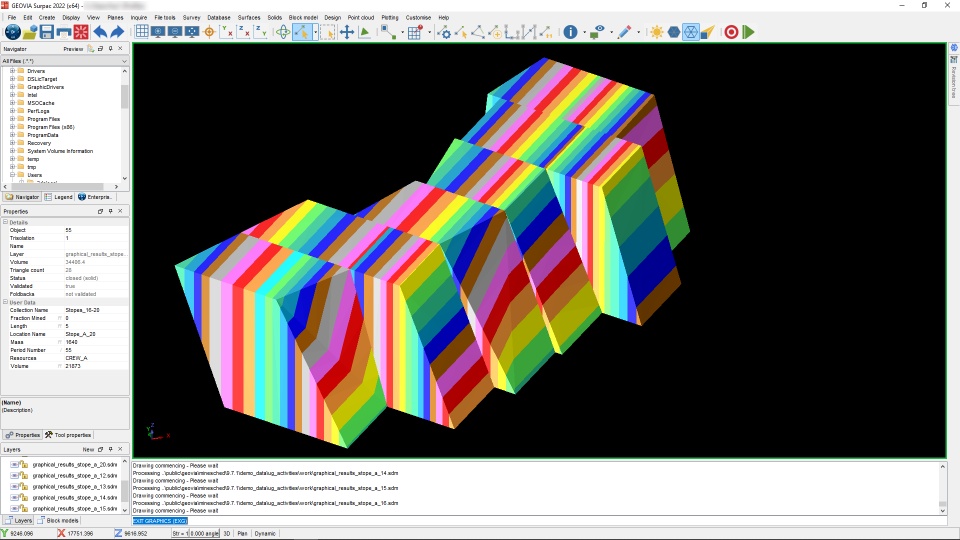This screenshot has width=960, height=540.
Task: Click the blue information icon
Action: pos(571,32)
